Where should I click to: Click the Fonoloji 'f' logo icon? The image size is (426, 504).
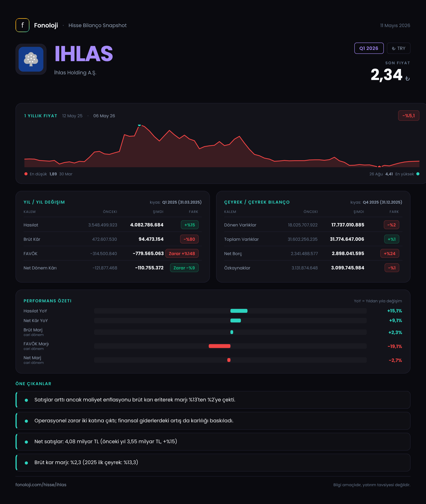[x=22, y=25]
